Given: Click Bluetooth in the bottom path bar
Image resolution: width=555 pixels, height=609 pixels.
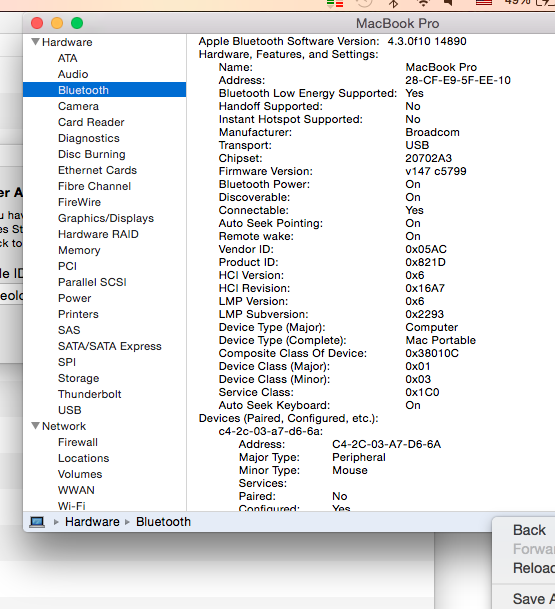Looking at the screenshot, I should pos(164,522).
